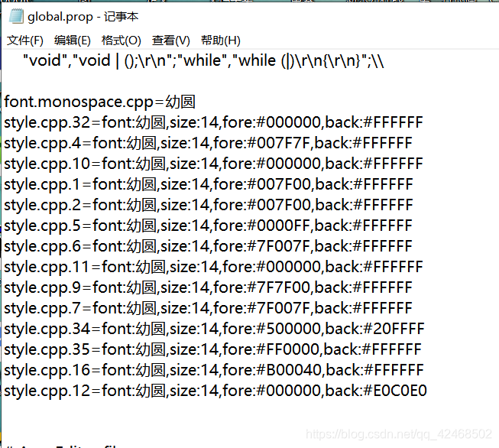Image resolution: width=499 pixels, height=448 pixels.
Task: Open the 查看(V) menu
Action: (x=171, y=41)
